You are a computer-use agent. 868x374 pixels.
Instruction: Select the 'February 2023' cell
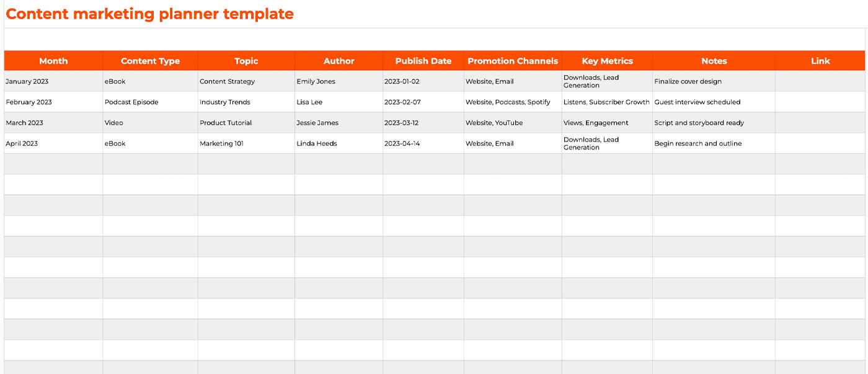53,102
